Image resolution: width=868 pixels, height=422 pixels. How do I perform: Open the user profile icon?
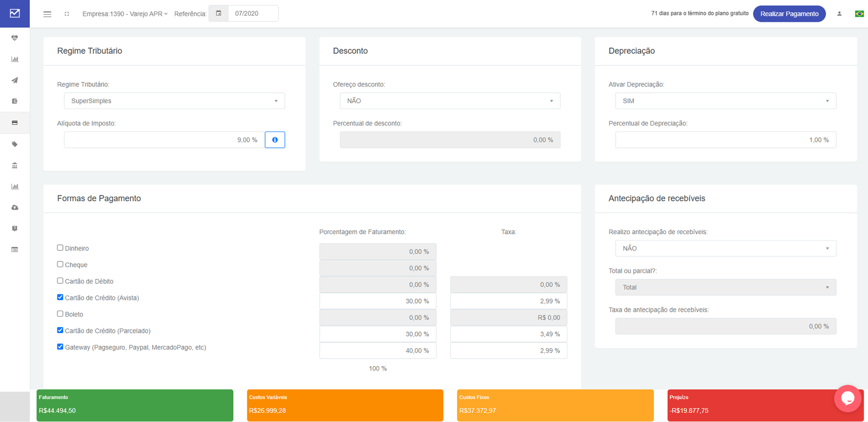coord(839,14)
